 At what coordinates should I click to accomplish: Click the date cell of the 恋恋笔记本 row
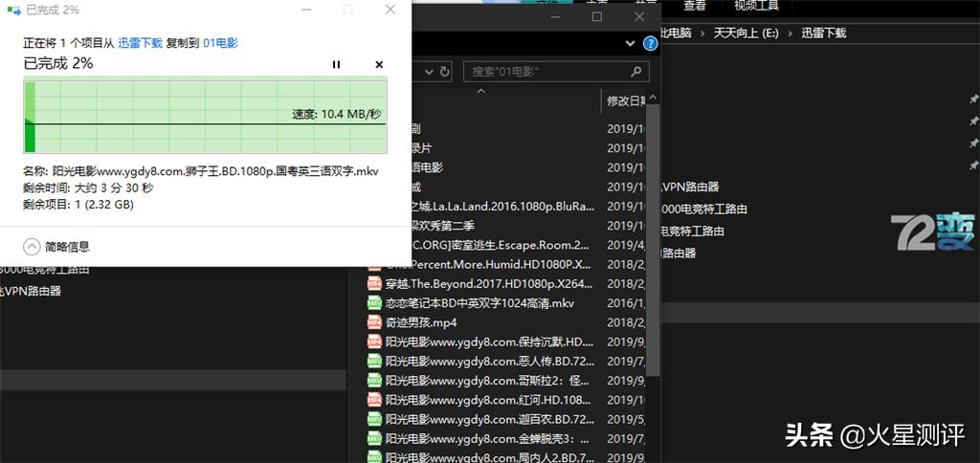tap(626, 303)
